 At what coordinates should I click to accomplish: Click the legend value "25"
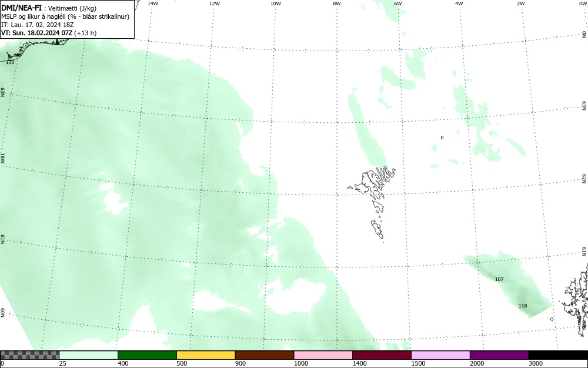click(x=63, y=363)
